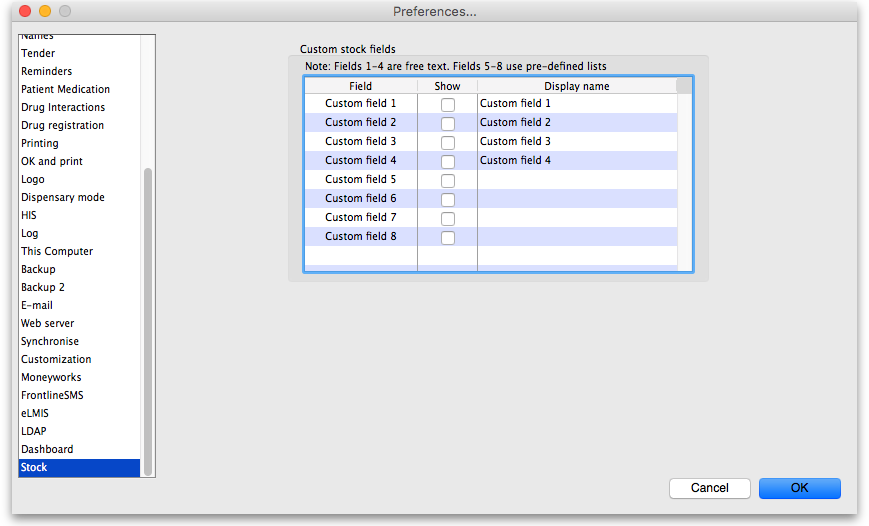
Task: Select the E-mail preferences item
Action: point(37,305)
